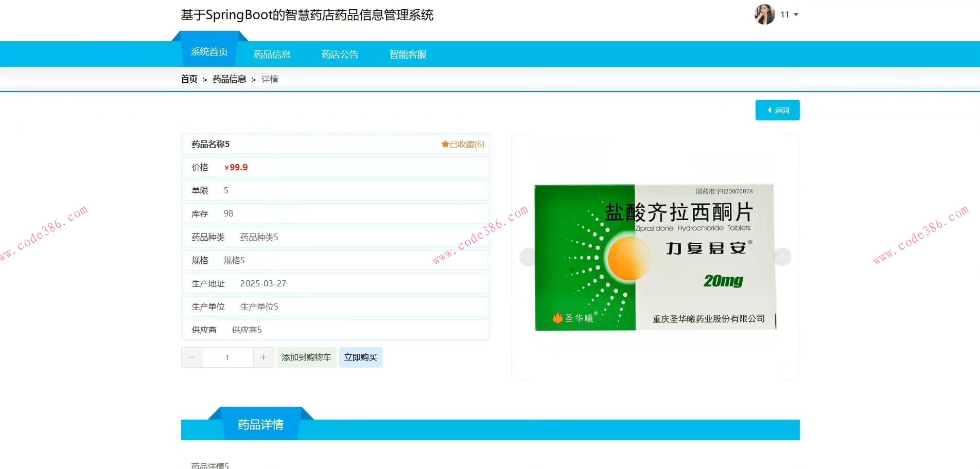Click the back arrow icon inside the 返回 button
The height and width of the screenshot is (469, 980).
point(768,110)
